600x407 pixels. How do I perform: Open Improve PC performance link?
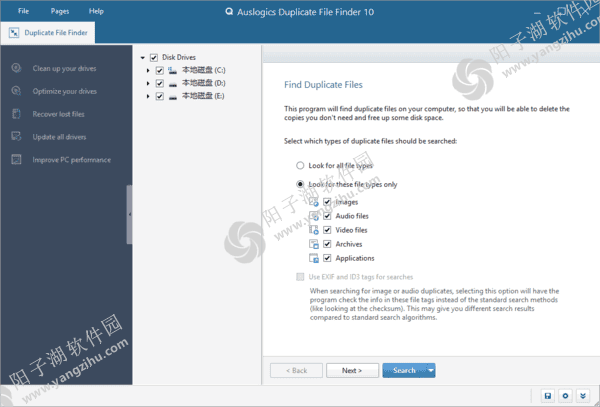tap(72, 160)
